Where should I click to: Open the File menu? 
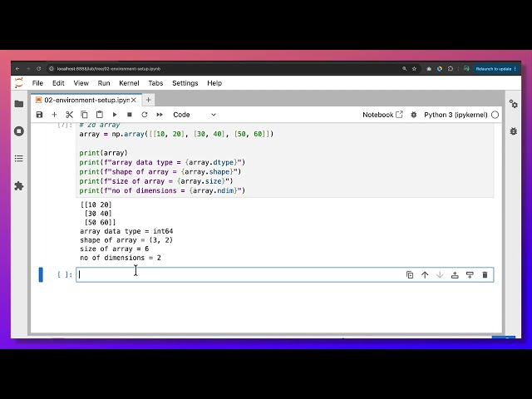(37, 83)
